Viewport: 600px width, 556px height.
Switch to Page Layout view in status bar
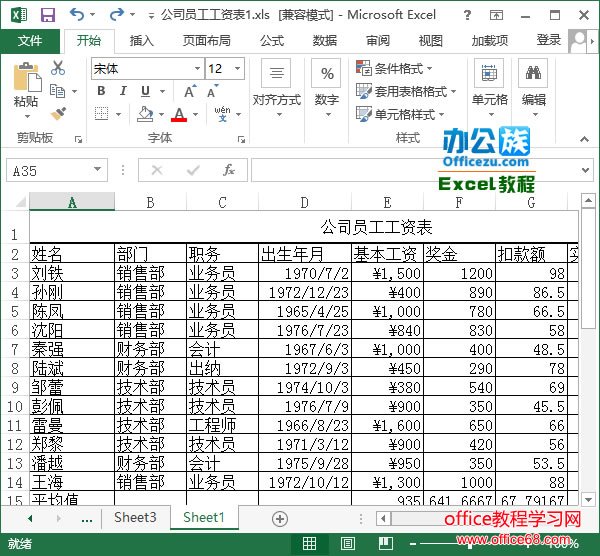[x=347, y=543]
